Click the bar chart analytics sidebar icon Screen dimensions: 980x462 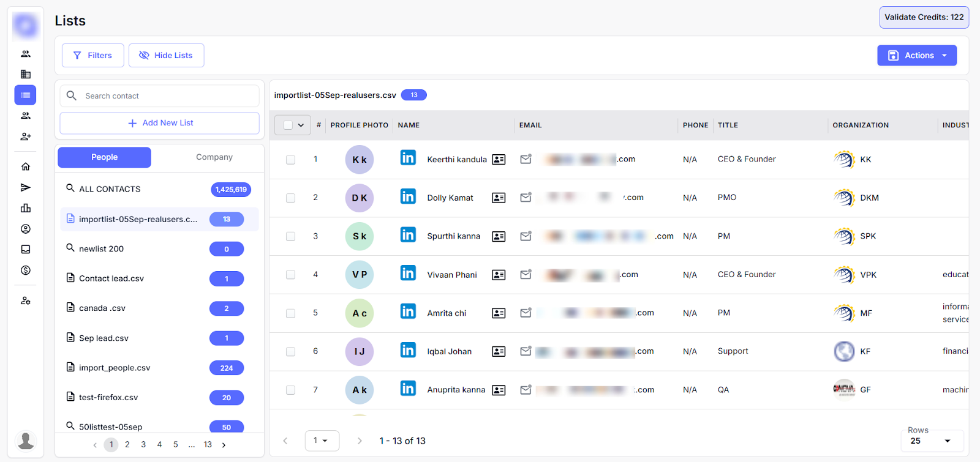pos(26,208)
